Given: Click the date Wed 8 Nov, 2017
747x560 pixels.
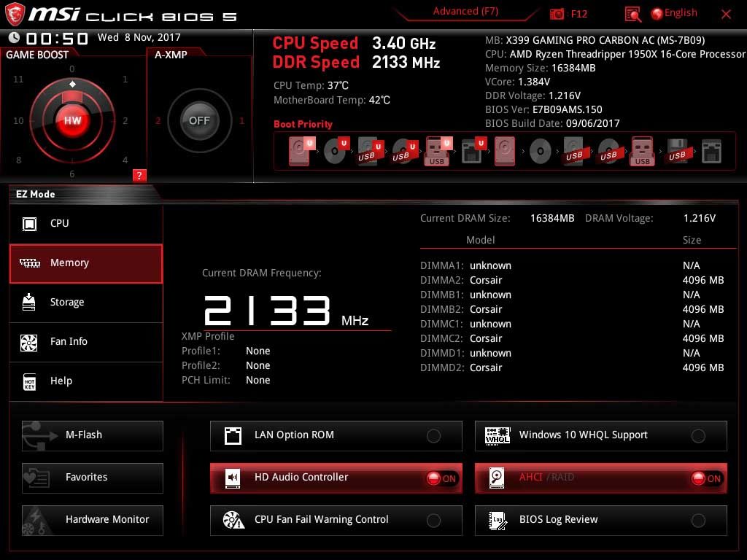Looking at the screenshot, I should tap(139, 37).
